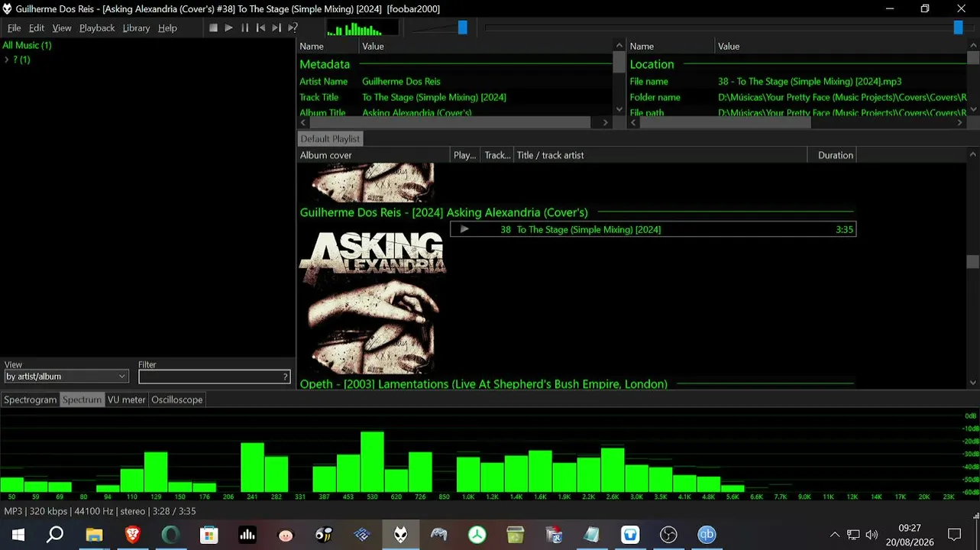
Task: Open Windows Search from the taskbar
Action: pyautogui.click(x=55, y=535)
